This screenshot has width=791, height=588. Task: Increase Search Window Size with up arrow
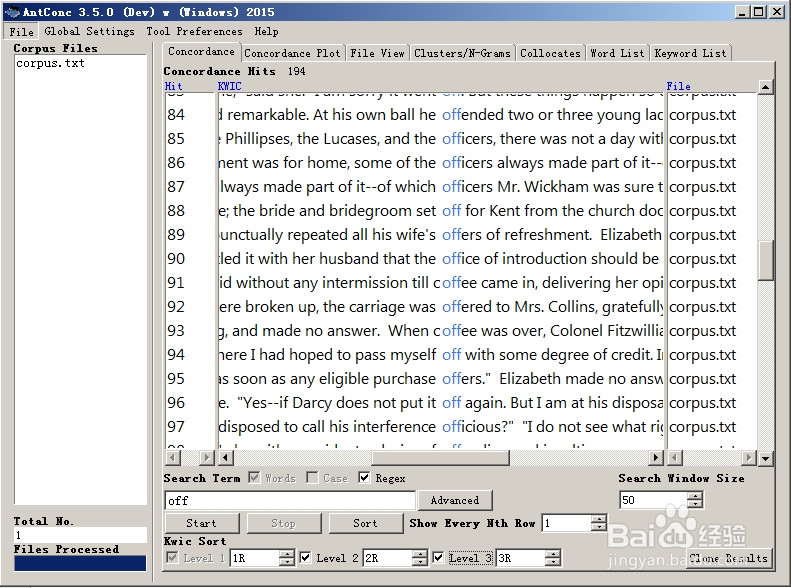(x=695, y=496)
